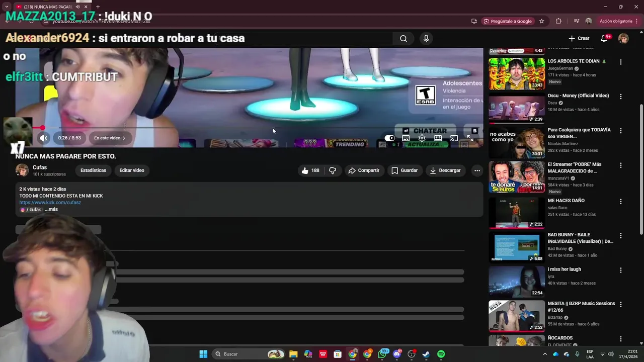This screenshot has height=362, width=644.
Task: Play 'Oscu - Money (Official Video)' thumbnail
Action: point(517,108)
